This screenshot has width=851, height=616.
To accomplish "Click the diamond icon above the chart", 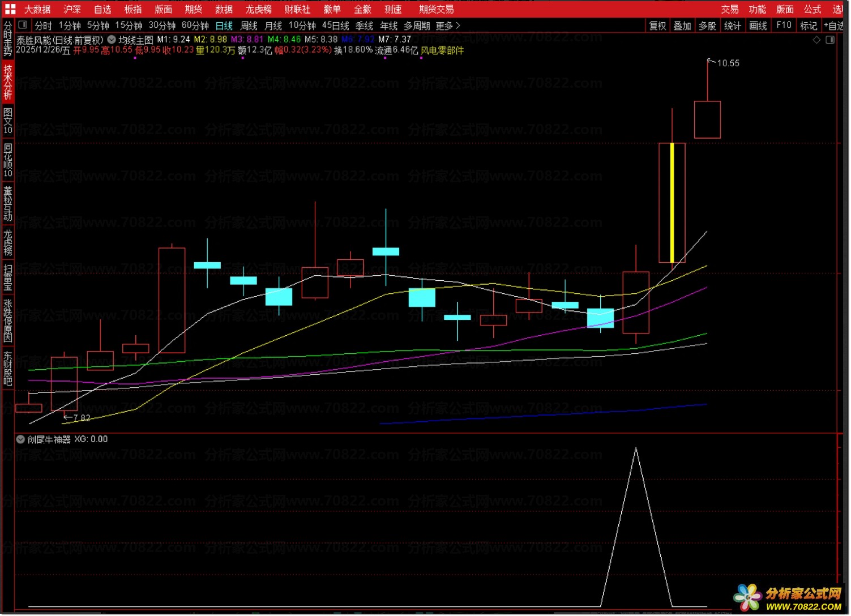I will (816, 40).
